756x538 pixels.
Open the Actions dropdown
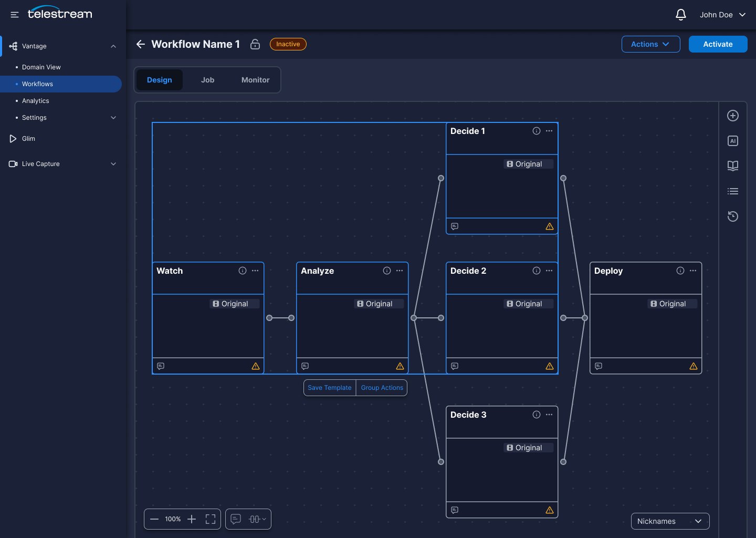pos(651,44)
